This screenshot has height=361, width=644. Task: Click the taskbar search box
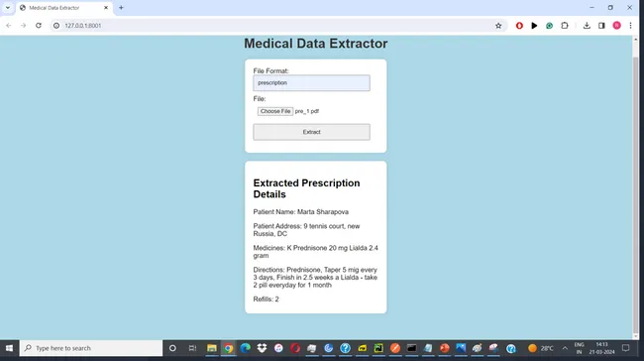coord(91,348)
